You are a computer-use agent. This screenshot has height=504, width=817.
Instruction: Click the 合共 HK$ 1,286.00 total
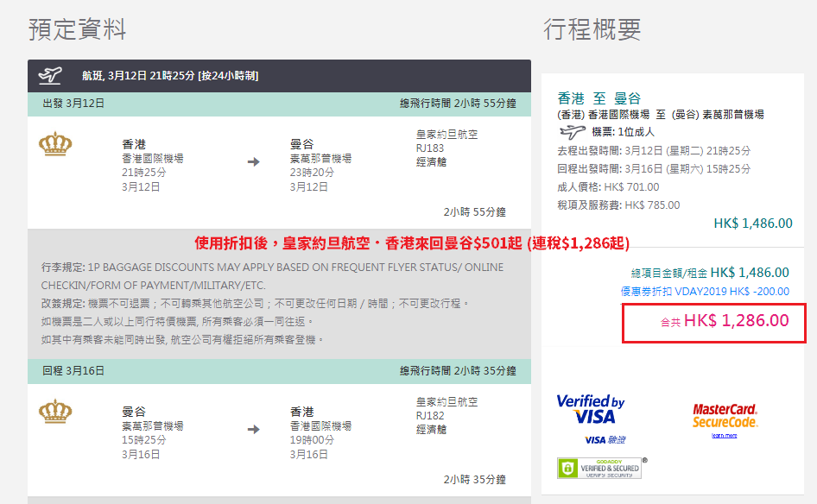(x=725, y=321)
